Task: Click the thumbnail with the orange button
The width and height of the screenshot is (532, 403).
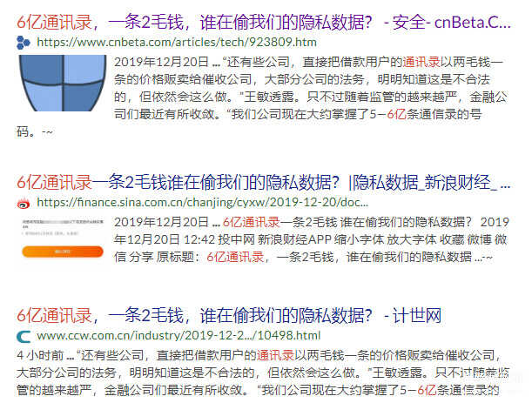Action: point(63,238)
